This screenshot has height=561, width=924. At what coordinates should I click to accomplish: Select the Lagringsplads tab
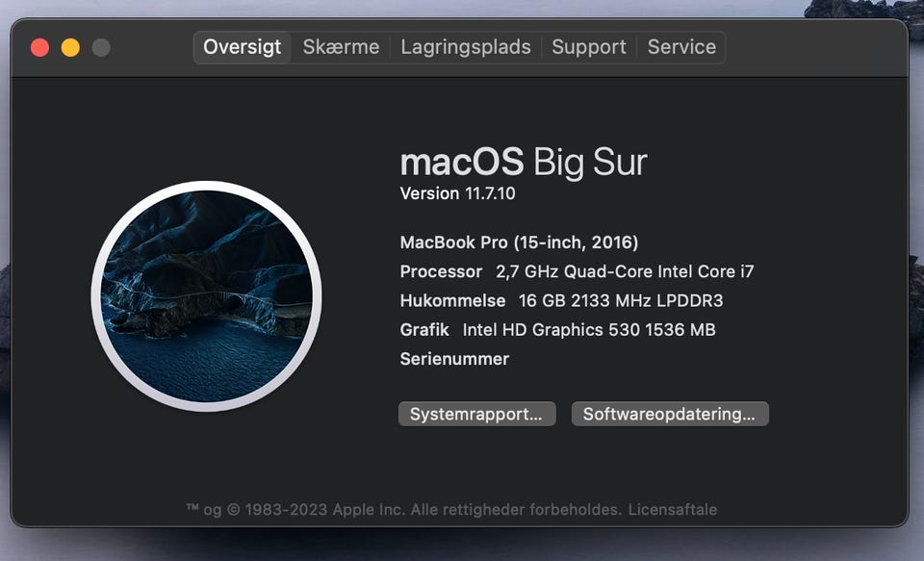click(466, 47)
